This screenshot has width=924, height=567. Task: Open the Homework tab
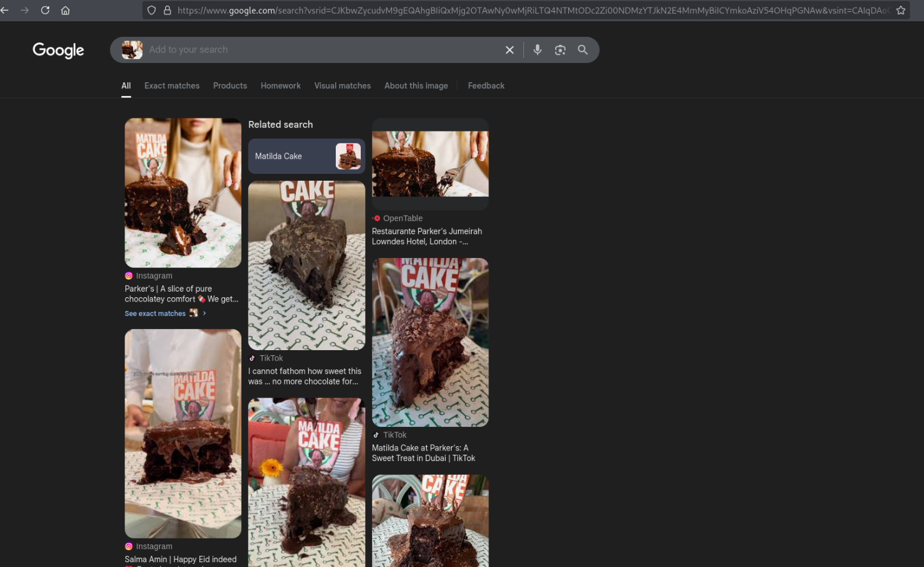point(280,86)
